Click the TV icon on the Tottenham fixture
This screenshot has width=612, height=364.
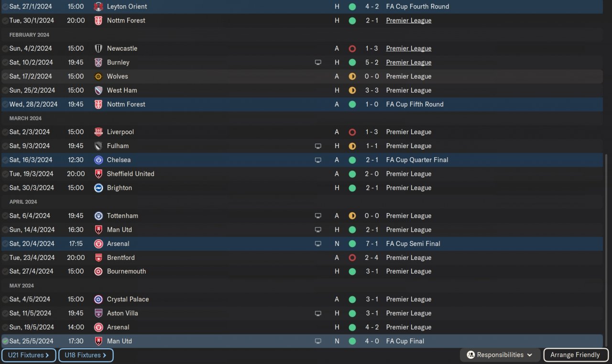[318, 216]
